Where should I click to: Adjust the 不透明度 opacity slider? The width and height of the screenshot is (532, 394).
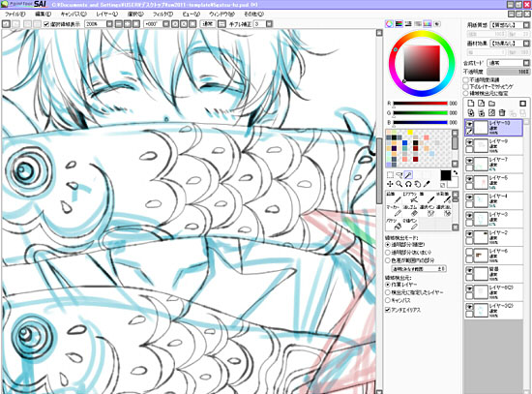tap(508, 72)
